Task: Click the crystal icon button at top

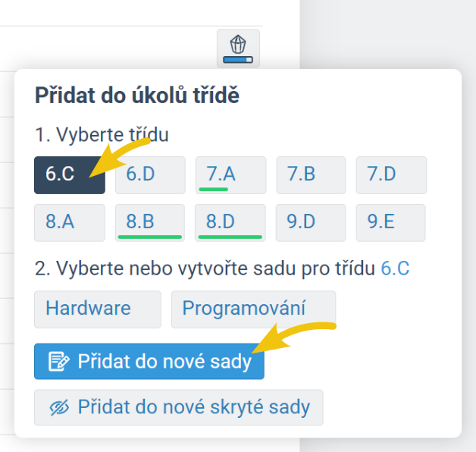Action: [x=238, y=44]
